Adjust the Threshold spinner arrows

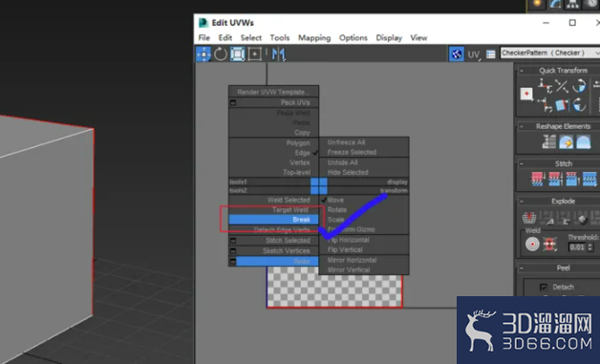[x=590, y=247]
